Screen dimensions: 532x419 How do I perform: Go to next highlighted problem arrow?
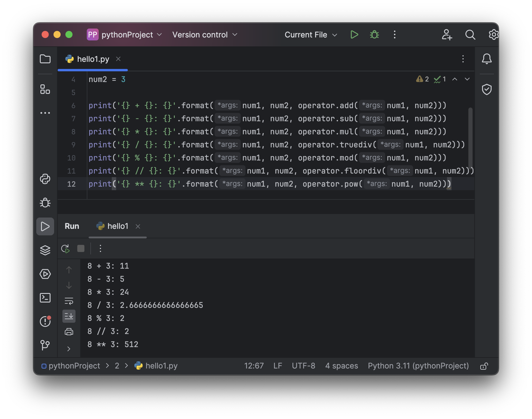pyautogui.click(x=467, y=79)
